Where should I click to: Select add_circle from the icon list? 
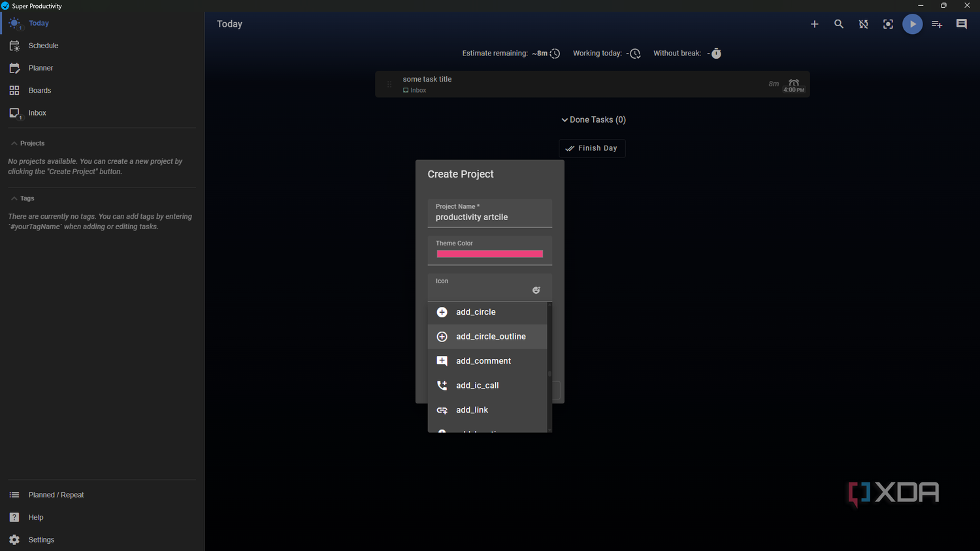[x=487, y=312]
